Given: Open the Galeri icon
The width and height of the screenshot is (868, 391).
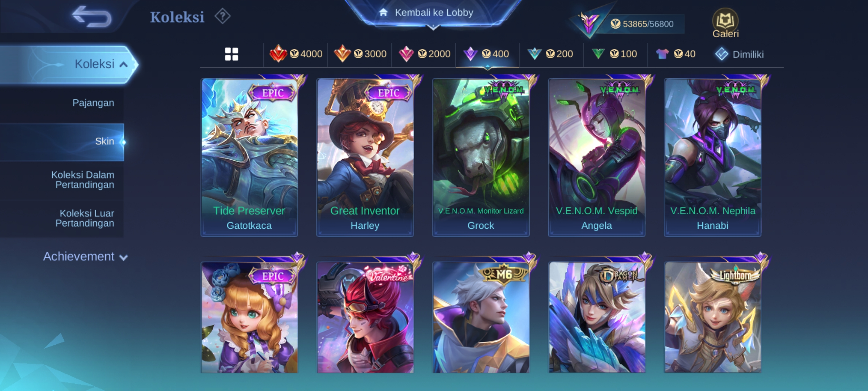Looking at the screenshot, I should pyautogui.click(x=726, y=23).
